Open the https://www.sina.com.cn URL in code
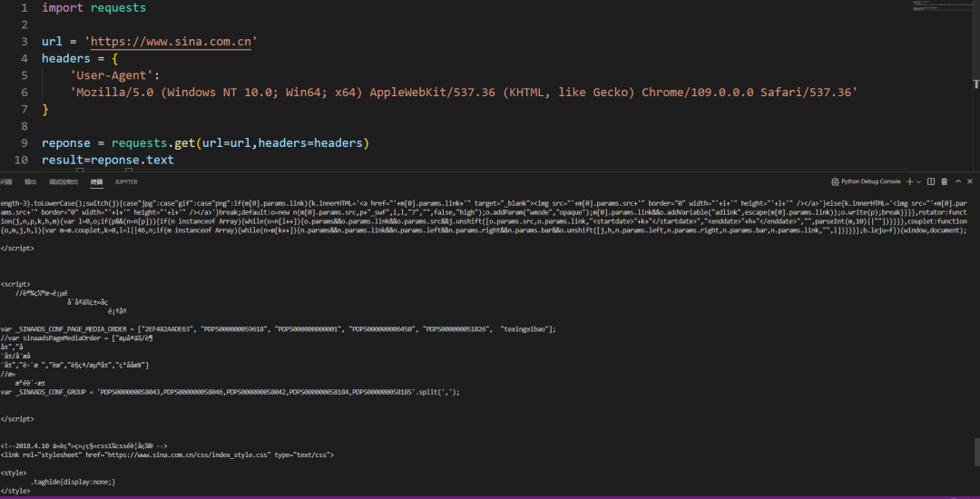Viewport: 980px width, 499px height. (171, 42)
